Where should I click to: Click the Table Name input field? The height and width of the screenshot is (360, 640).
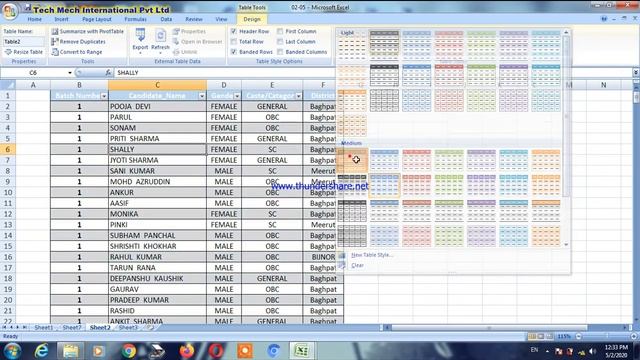(24, 42)
